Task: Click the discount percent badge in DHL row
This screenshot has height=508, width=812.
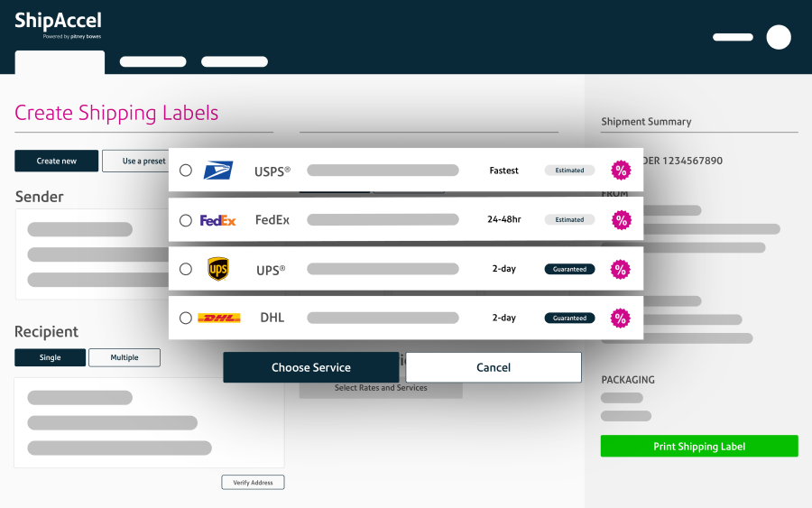Action: click(x=621, y=318)
